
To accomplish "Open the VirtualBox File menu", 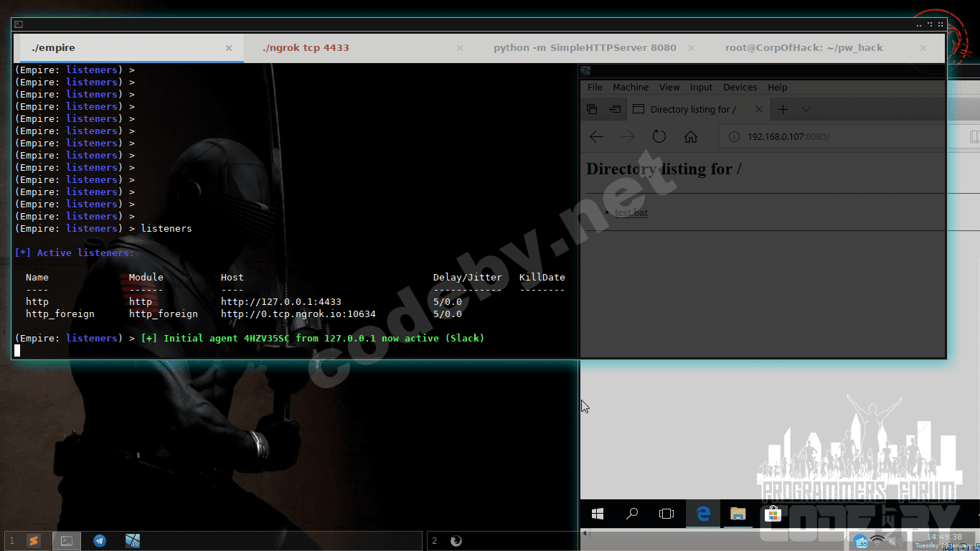I will [x=595, y=88].
